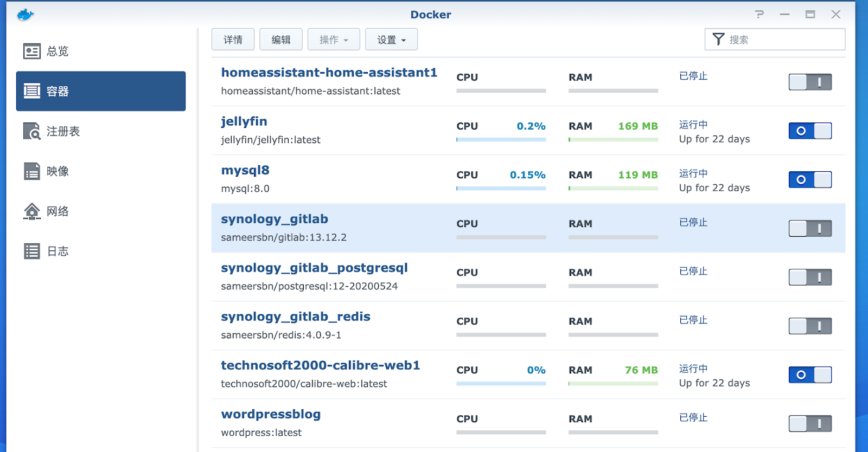Click jellyfin CPU usage bar
This screenshot has width=868, height=452.
pyautogui.click(x=501, y=140)
